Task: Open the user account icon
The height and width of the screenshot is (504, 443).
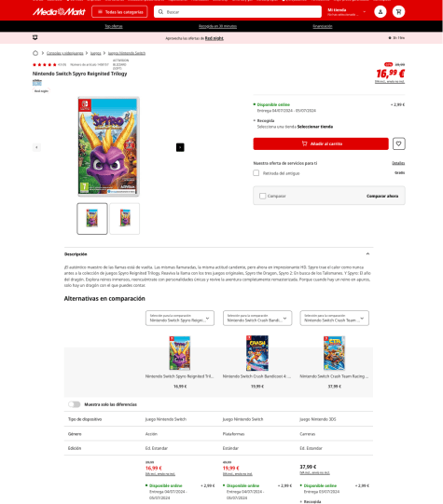Action: click(x=381, y=12)
